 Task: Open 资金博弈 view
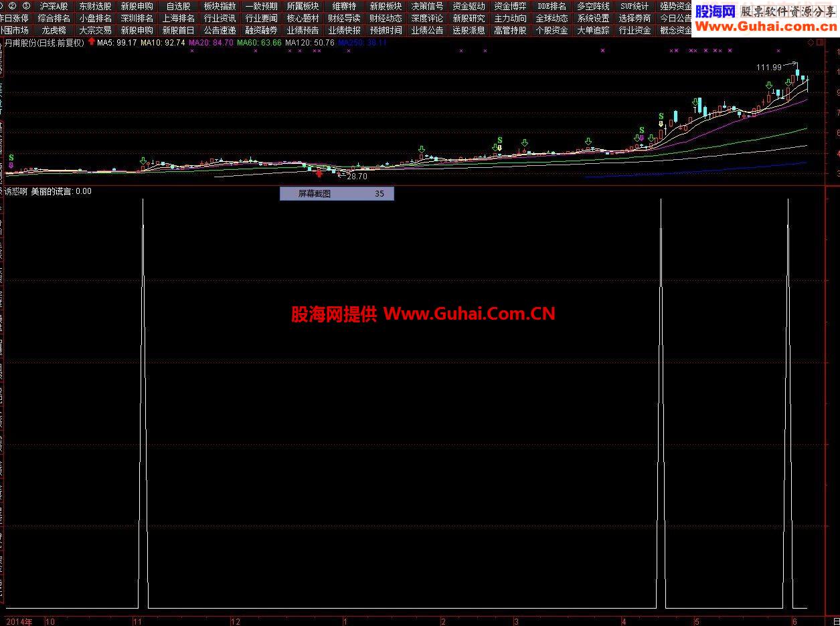click(511, 6)
